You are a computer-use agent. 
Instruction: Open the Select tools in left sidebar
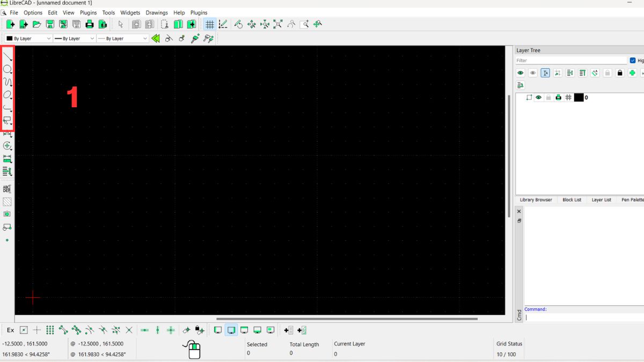click(x=8, y=121)
